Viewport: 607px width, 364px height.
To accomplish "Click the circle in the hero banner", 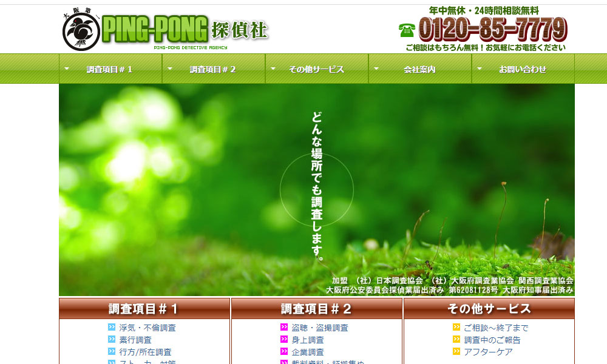I will [x=316, y=190].
